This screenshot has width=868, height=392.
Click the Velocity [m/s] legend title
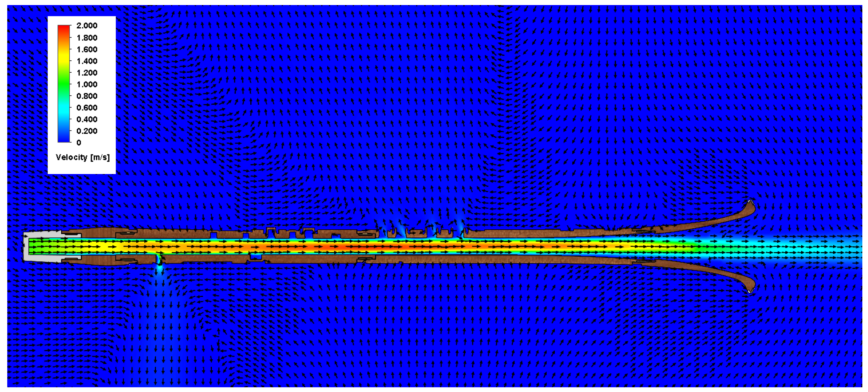[x=82, y=157]
